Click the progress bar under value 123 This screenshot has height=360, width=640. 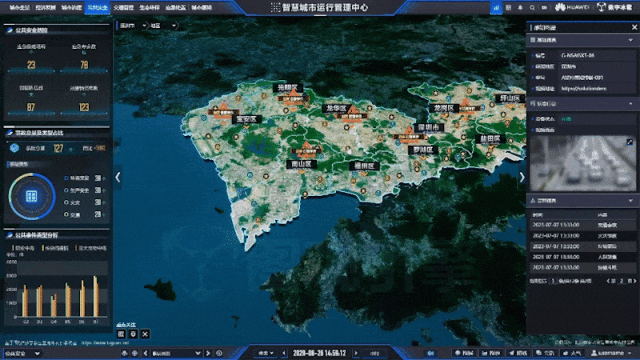84,113
